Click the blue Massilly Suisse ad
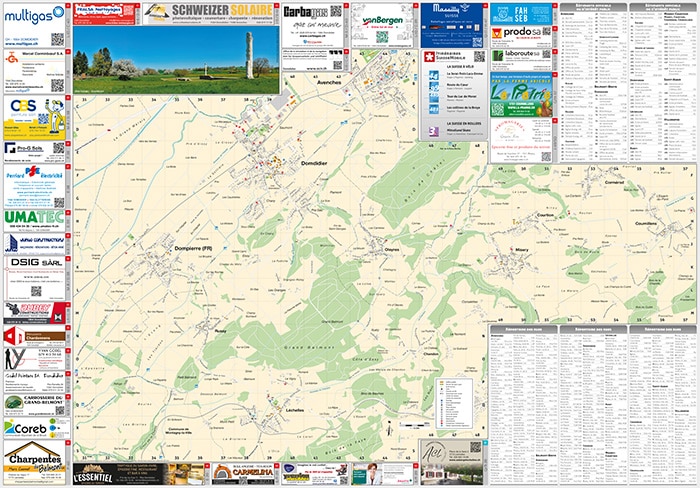700x488 pixels. (452, 25)
